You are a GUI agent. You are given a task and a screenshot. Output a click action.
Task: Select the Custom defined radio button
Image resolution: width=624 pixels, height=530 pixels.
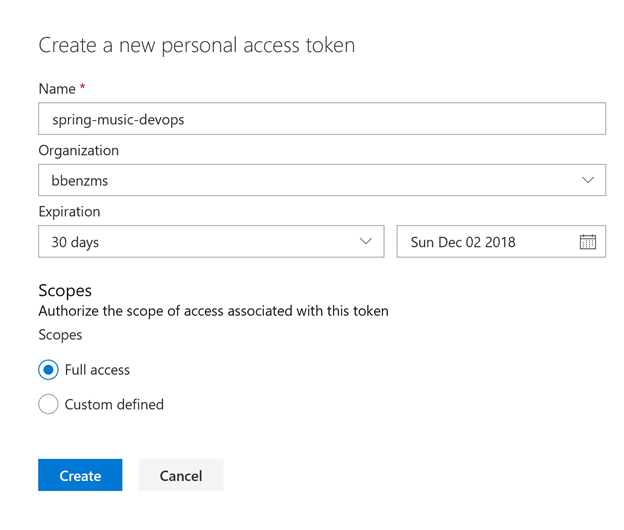point(48,405)
